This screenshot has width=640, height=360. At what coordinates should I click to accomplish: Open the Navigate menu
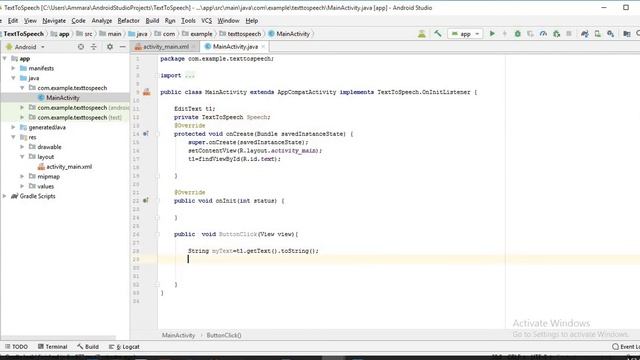54,21
